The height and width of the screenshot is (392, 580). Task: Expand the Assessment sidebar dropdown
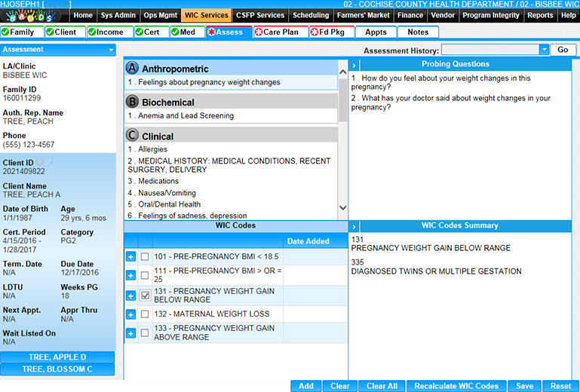pyautogui.click(x=111, y=50)
